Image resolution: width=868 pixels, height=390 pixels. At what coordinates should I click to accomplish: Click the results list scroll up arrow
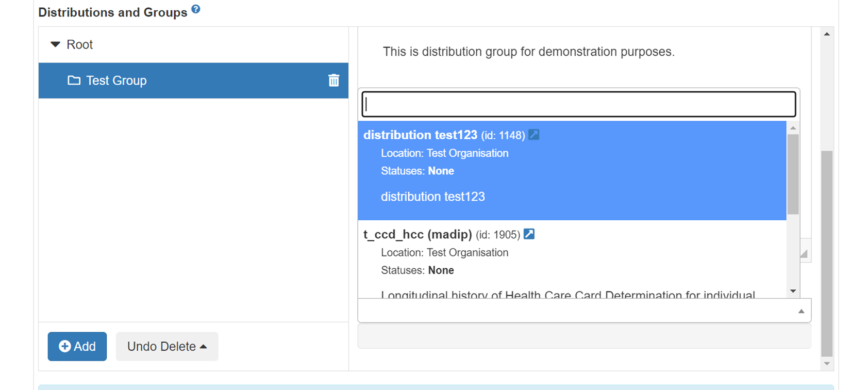[x=793, y=128]
